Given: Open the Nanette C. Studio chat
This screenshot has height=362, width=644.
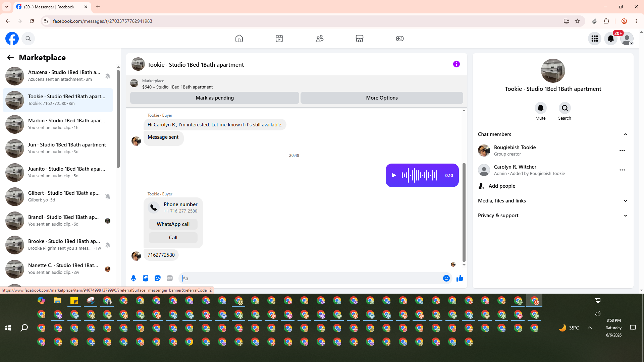Looking at the screenshot, I should click(x=58, y=269).
